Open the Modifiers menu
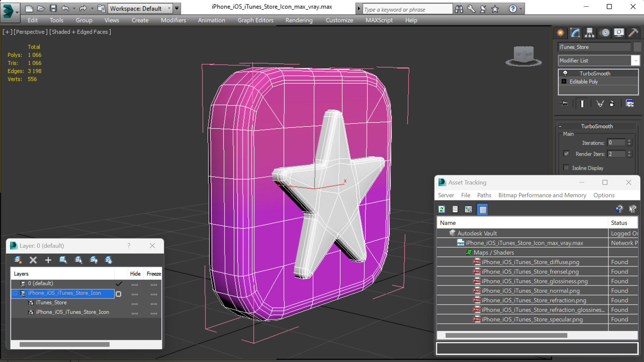Image resolution: width=644 pixels, height=362 pixels. (x=173, y=20)
